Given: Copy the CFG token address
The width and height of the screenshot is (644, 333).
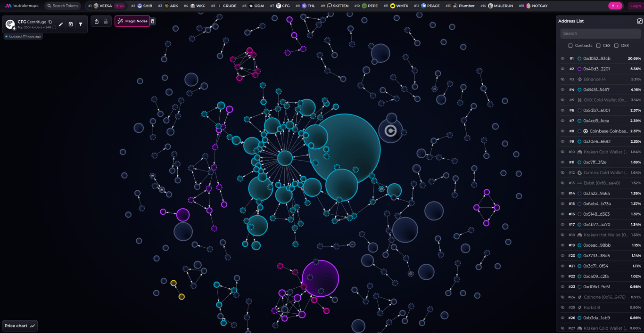Looking at the screenshot, I should [x=50, y=22].
